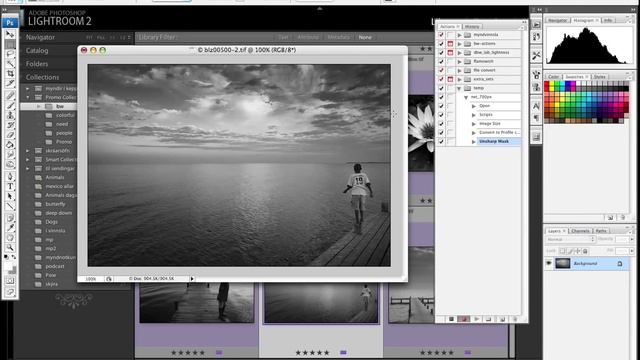
Task: Open Lightroom Folders panel header
Action: coord(37,64)
